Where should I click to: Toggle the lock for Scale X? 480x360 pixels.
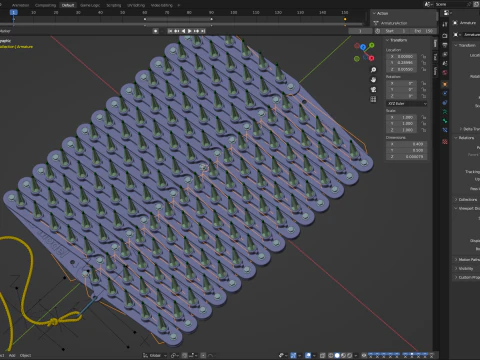[x=423, y=117]
